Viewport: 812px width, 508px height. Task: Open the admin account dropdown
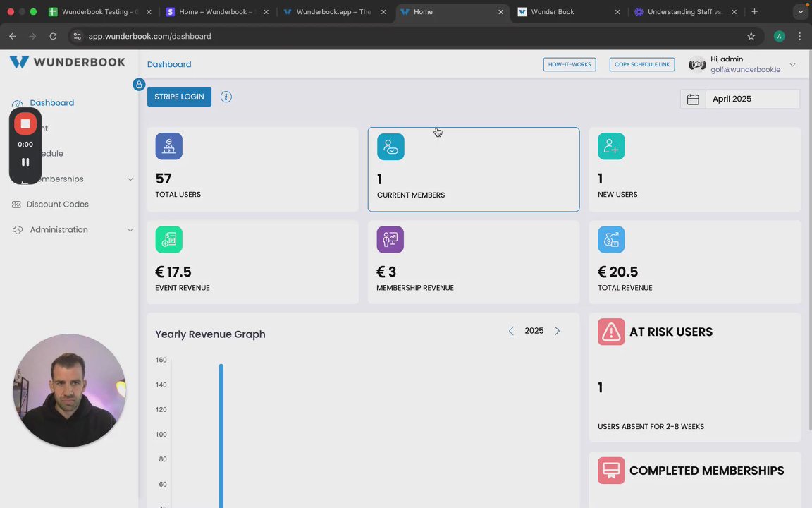[792, 65]
